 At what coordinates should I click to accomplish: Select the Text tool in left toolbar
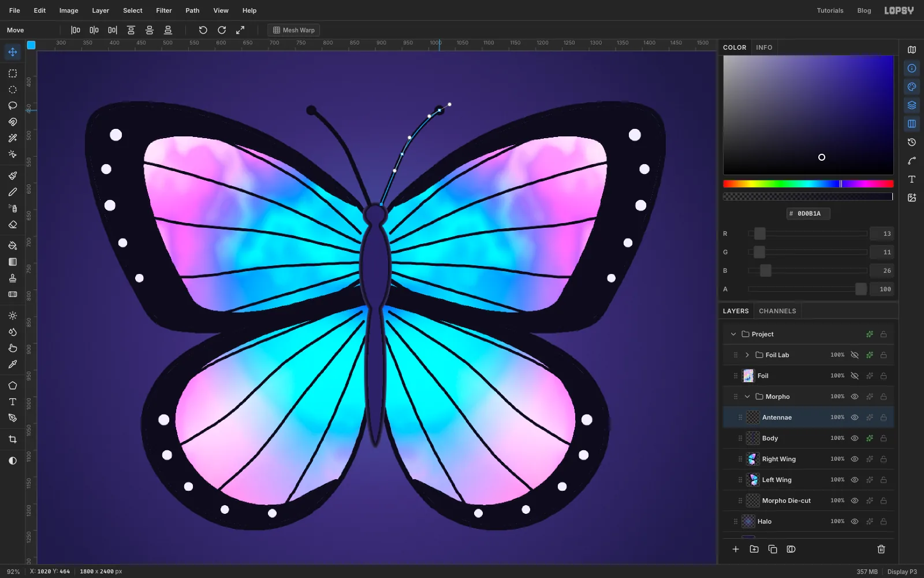[x=13, y=402]
